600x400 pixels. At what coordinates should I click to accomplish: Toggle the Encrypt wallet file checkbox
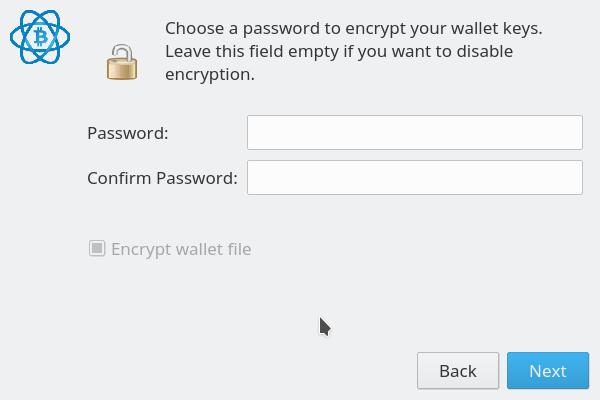coord(97,248)
